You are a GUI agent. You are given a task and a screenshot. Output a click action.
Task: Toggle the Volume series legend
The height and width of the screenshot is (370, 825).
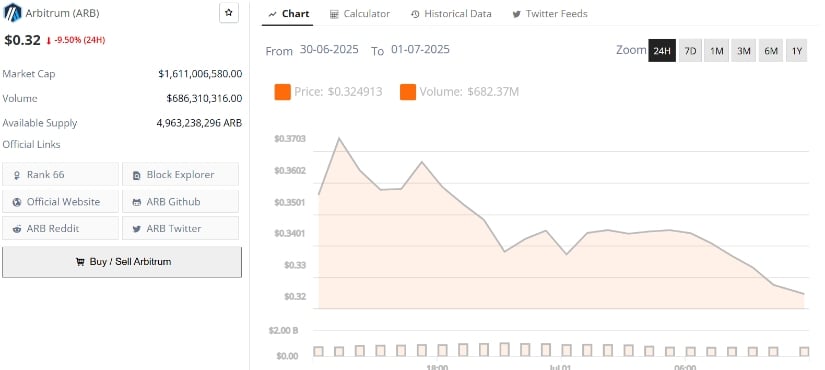[x=459, y=92]
